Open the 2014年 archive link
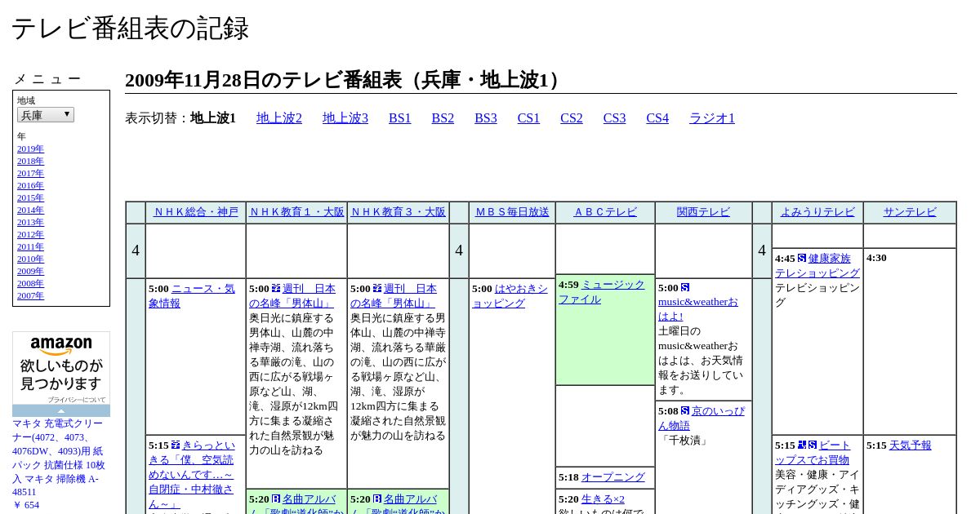 click(30, 210)
